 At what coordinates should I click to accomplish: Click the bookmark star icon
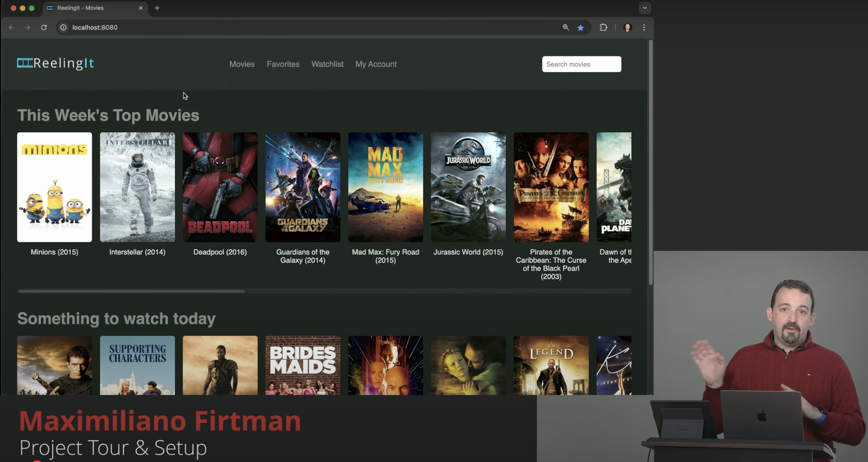(x=580, y=28)
